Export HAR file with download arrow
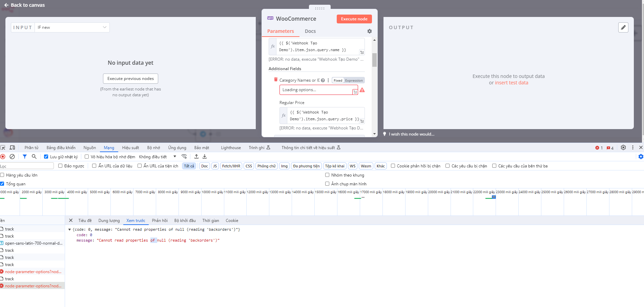The image size is (644, 307). (205, 157)
